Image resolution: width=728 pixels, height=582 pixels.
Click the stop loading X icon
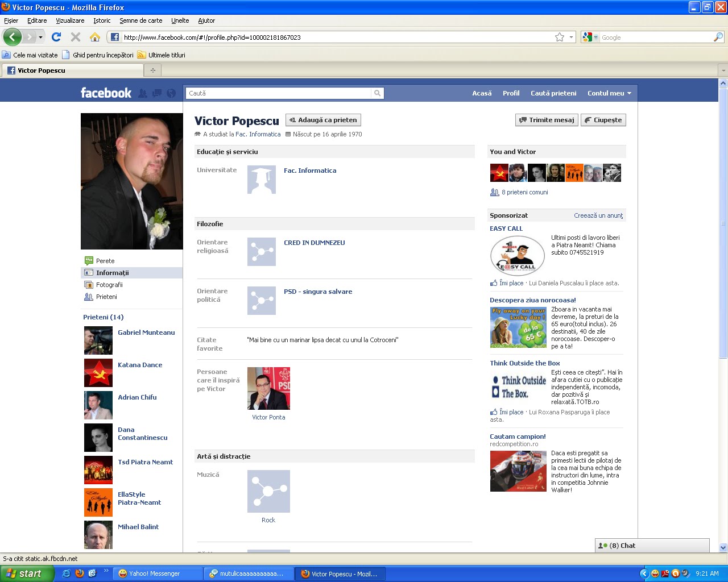(x=75, y=37)
